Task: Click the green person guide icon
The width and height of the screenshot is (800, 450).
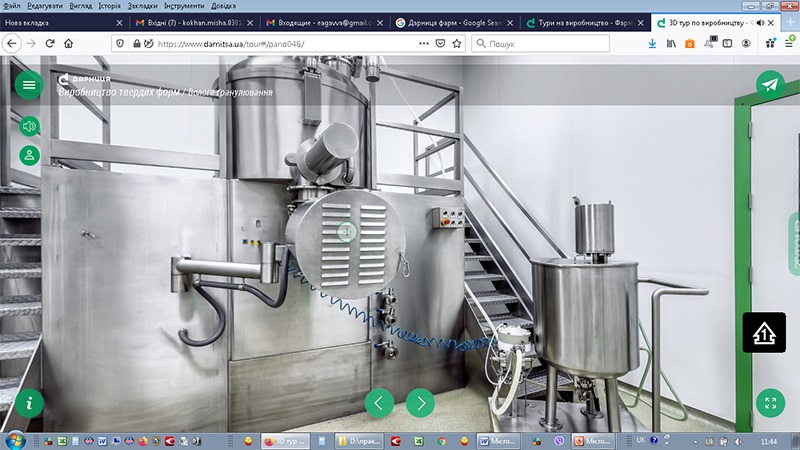Action: click(x=30, y=155)
